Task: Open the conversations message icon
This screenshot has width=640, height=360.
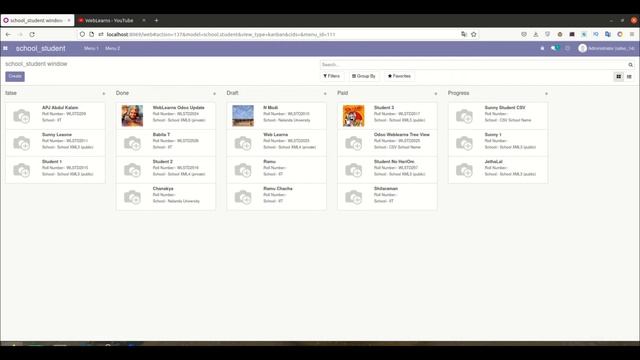Action: coord(555,48)
